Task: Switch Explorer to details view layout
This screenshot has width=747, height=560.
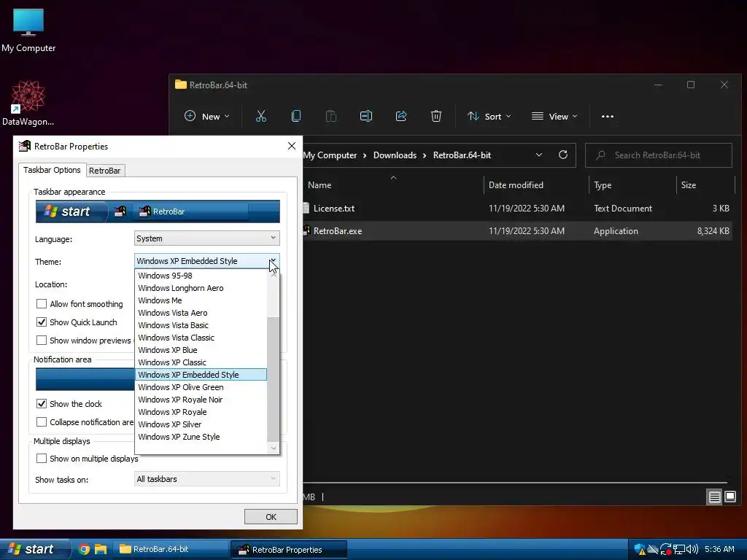Action: pos(715,497)
